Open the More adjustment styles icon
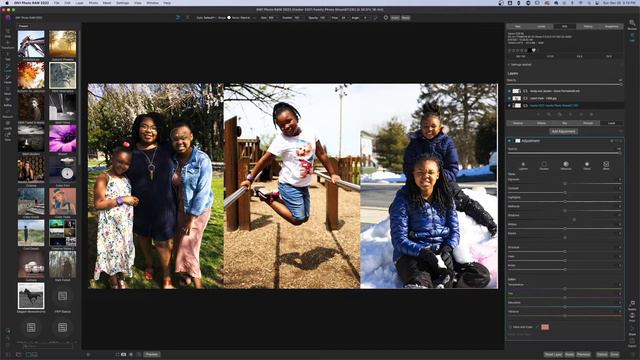 point(606,165)
